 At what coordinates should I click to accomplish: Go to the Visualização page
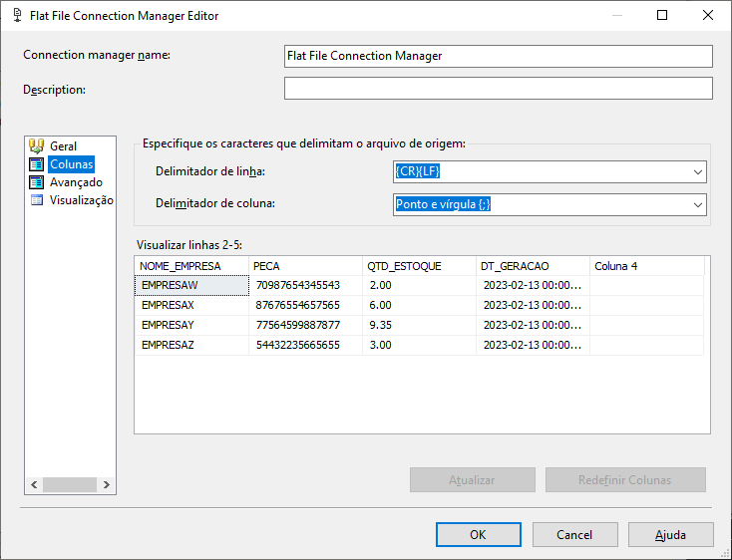81,200
